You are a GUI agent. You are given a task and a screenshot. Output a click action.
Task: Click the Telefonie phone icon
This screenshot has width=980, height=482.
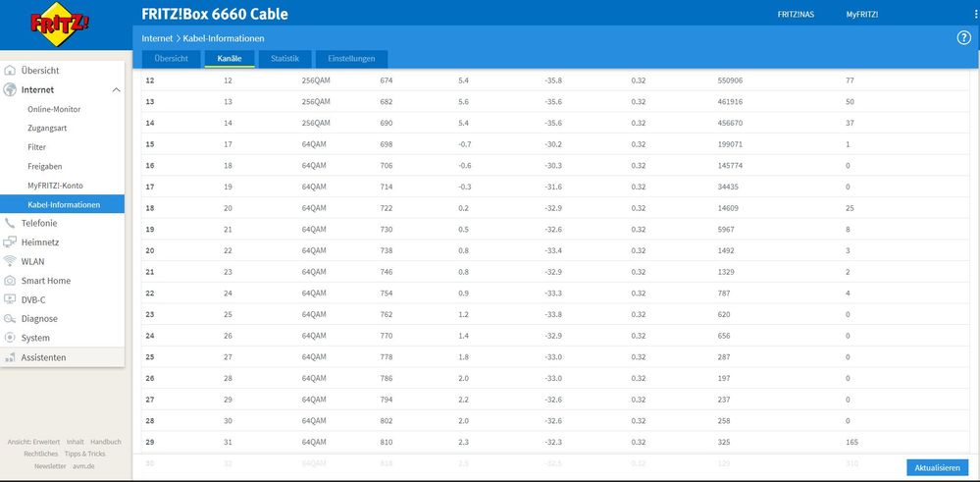(x=10, y=223)
